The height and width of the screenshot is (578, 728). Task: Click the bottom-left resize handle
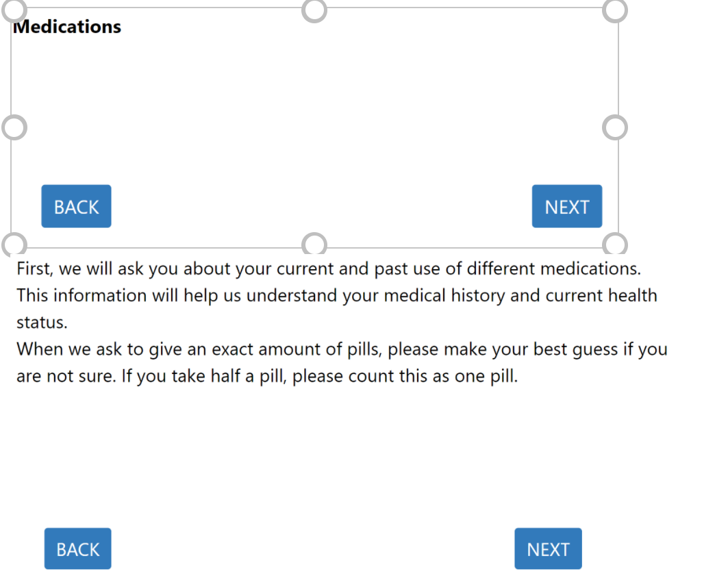[x=14, y=244]
